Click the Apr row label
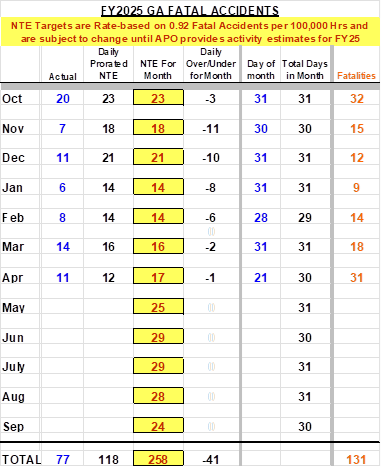 [13, 277]
